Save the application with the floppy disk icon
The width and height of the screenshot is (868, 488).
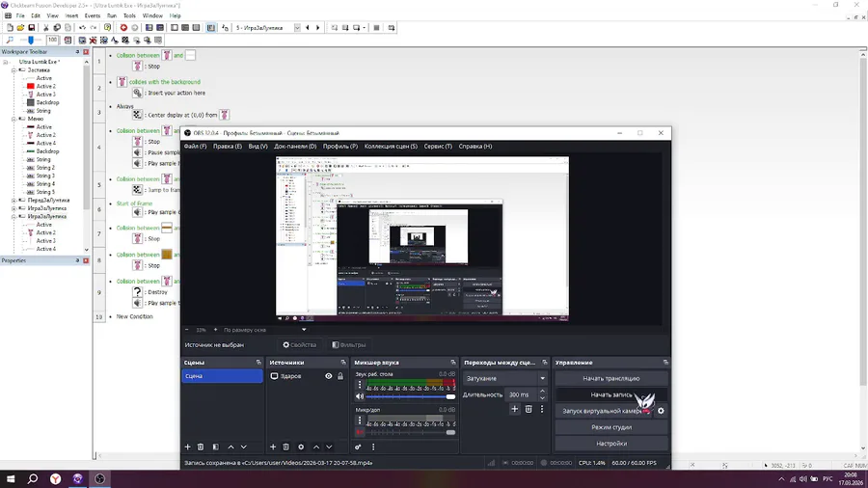click(x=32, y=28)
